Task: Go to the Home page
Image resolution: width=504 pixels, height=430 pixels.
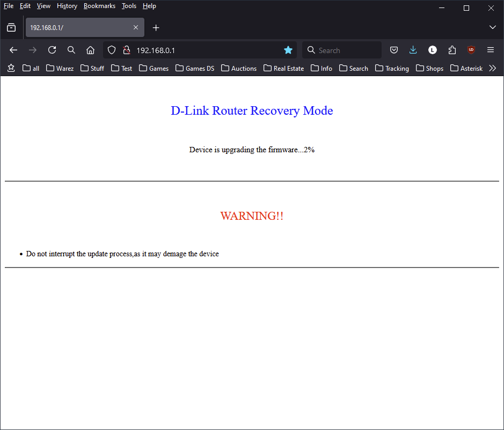Action: tap(90, 50)
